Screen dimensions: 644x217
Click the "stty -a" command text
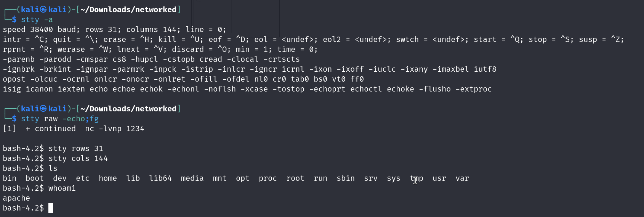[37, 19]
